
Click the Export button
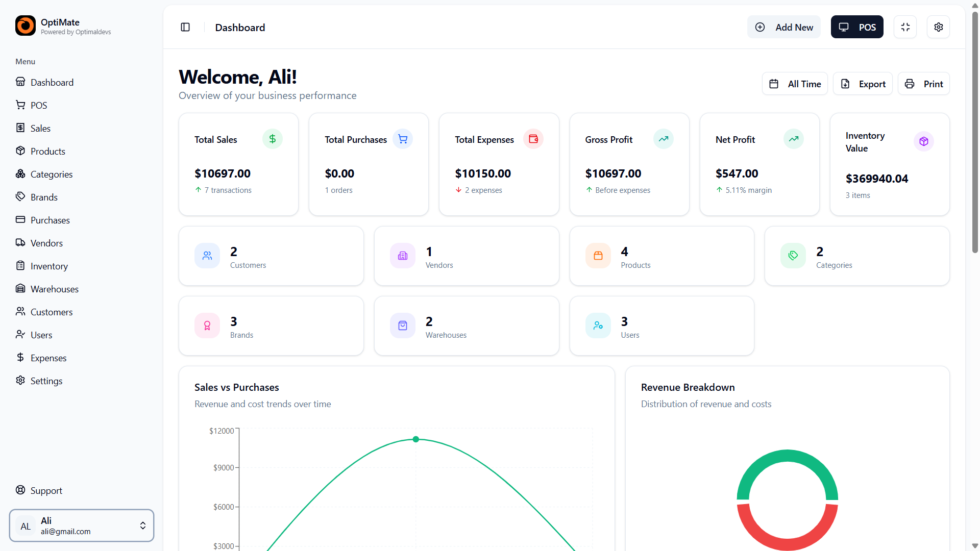[x=863, y=84]
